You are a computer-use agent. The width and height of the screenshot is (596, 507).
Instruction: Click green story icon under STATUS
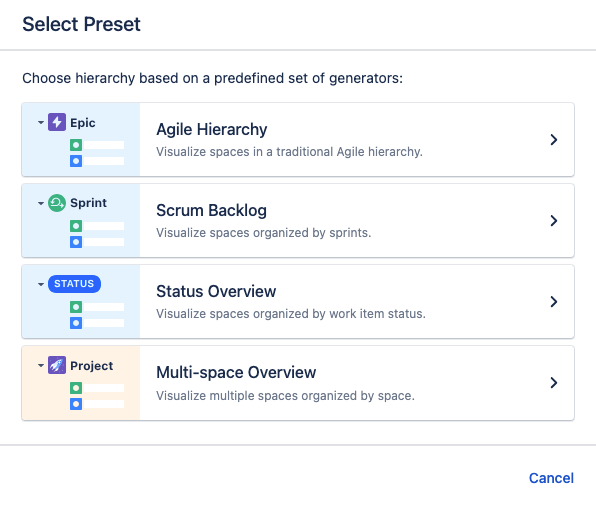point(76,307)
